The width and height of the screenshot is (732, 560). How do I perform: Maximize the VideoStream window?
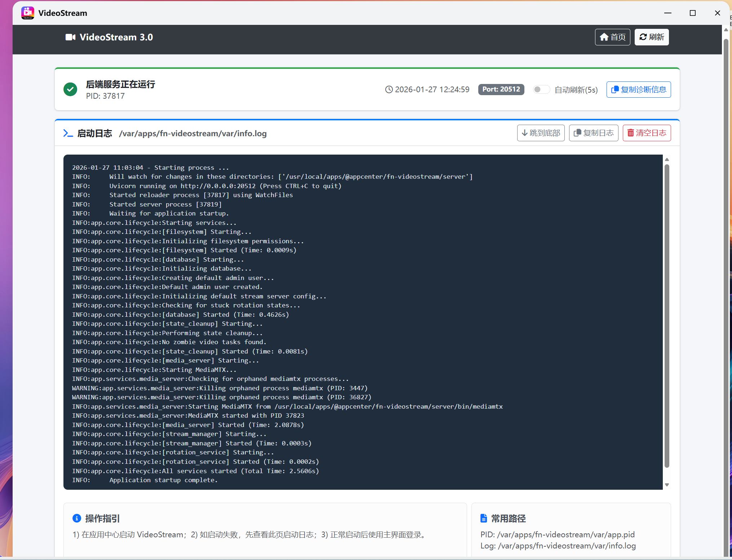tap(692, 13)
